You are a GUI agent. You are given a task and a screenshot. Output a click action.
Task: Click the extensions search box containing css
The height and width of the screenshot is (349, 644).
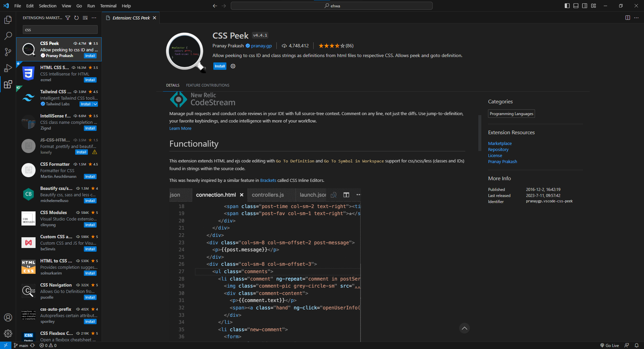coord(60,30)
